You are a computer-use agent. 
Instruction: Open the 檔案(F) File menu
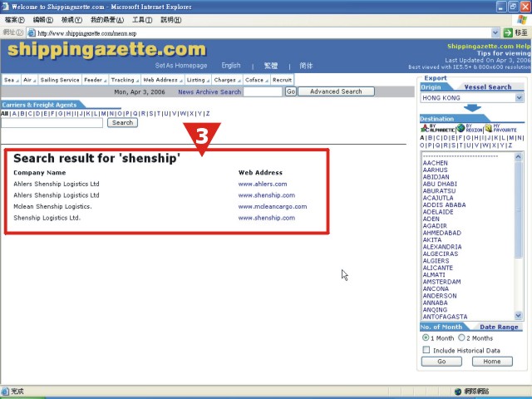coord(15,20)
